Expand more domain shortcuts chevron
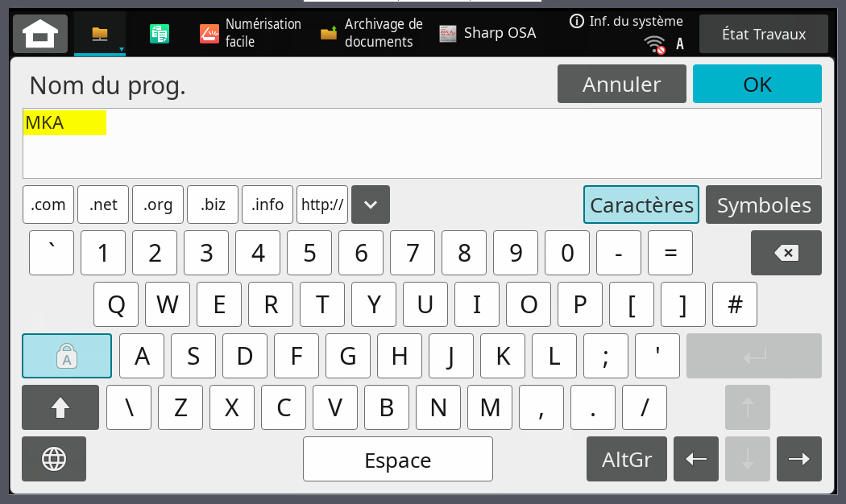The image size is (846, 504). point(371,204)
